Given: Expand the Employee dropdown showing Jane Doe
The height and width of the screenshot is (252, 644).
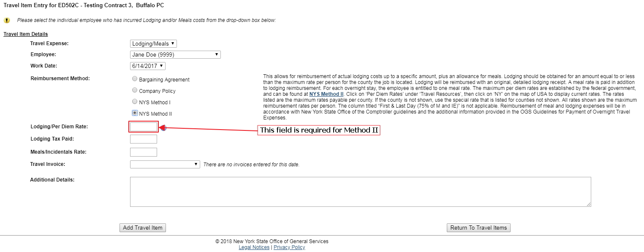Looking at the screenshot, I should coord(175,54).
